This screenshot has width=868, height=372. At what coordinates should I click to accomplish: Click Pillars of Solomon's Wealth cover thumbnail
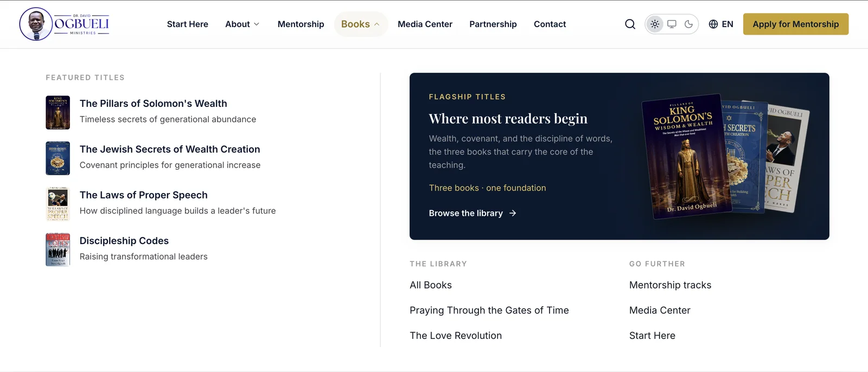click(x=58, y=112)
